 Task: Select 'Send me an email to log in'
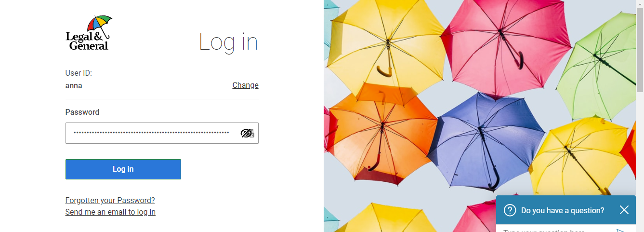tap(110, 212)
